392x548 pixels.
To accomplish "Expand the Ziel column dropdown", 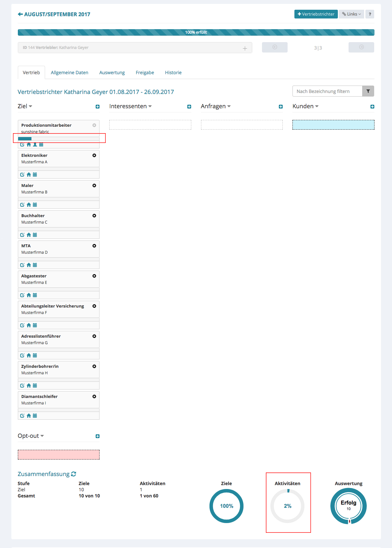I will click(30, 106).
